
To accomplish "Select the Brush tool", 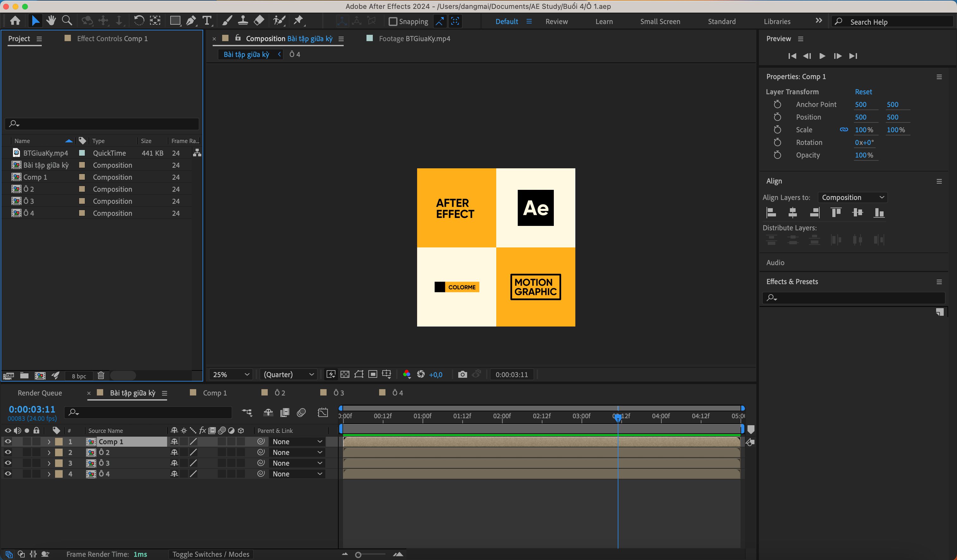I will (227, 21).
